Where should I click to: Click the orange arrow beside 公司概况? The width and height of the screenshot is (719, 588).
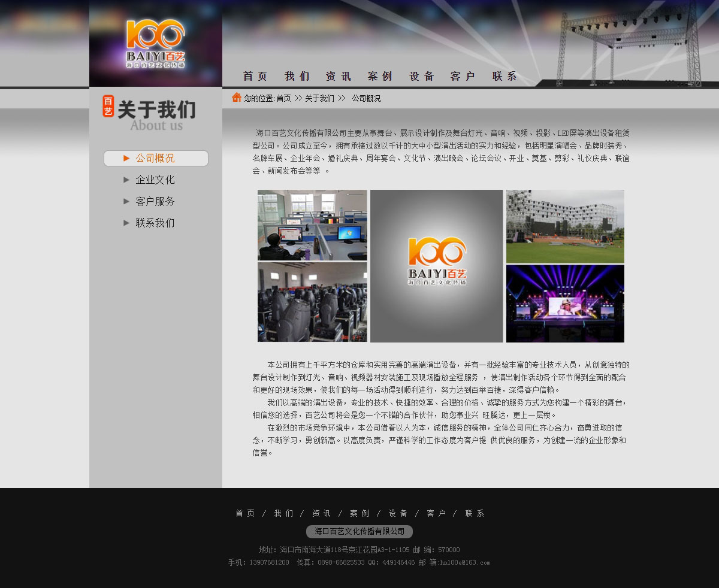126,158
